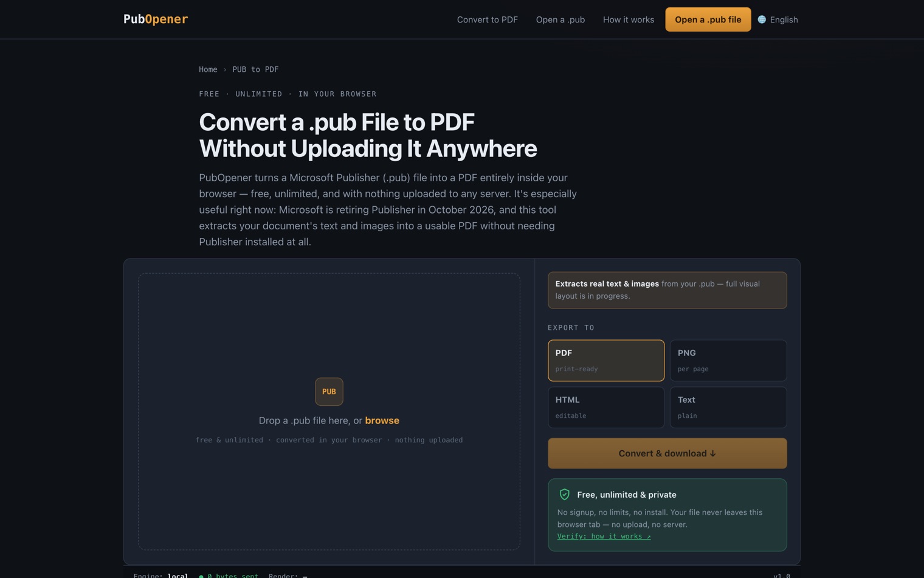Click the green shield privacy icon
924x578 pixels.
tap(564, 495)
